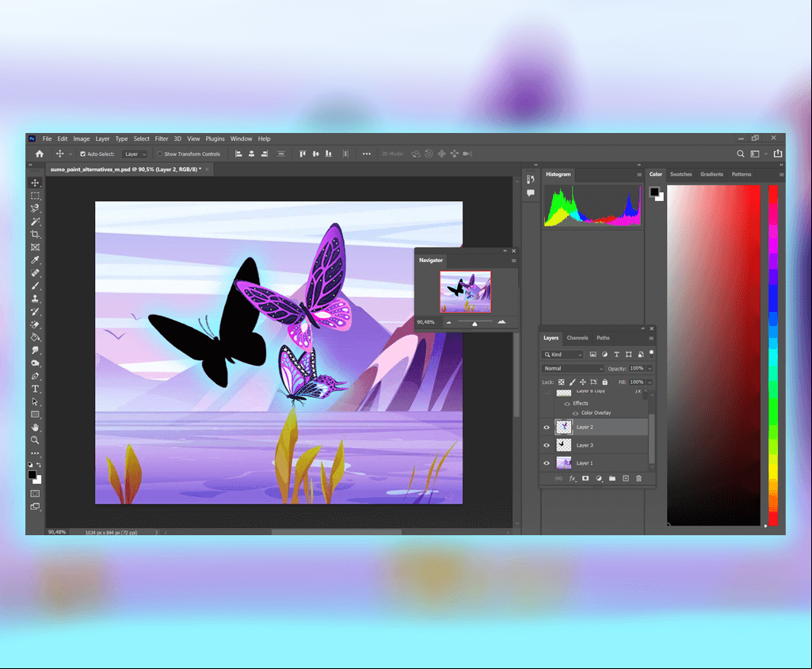
Task: Click the foreground color swatch in toolbar
Action: (32, 475)
